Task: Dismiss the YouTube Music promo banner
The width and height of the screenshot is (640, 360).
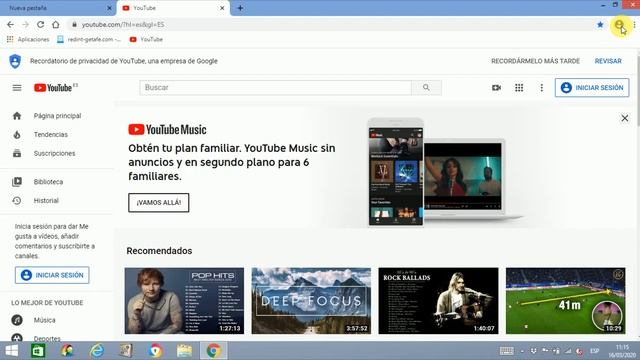Action: coord(624,118)
